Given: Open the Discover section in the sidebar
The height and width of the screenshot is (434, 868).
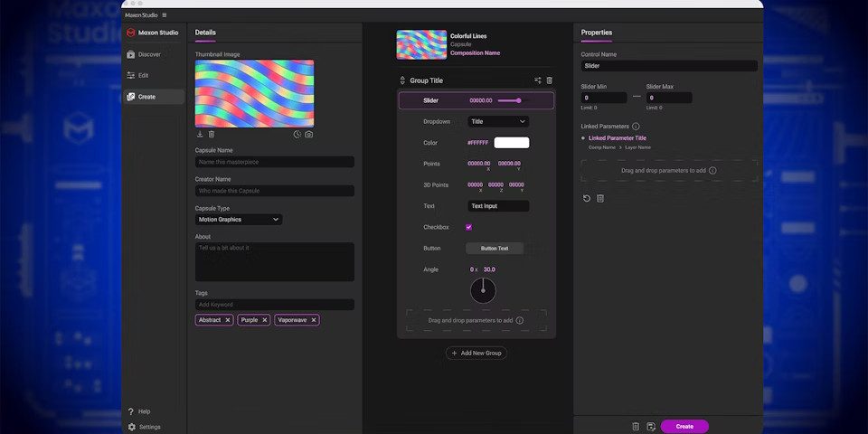Looking at the screenshot, I should [149, 54].
